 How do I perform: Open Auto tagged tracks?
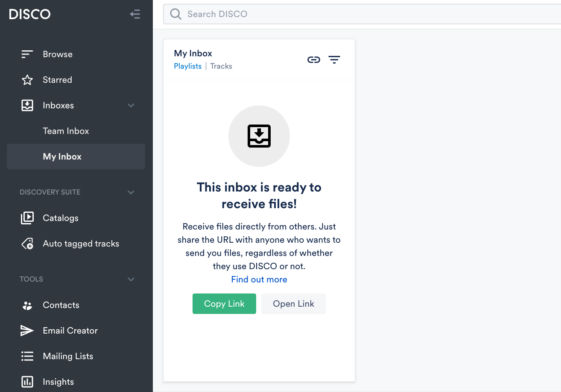click(81, 244)
